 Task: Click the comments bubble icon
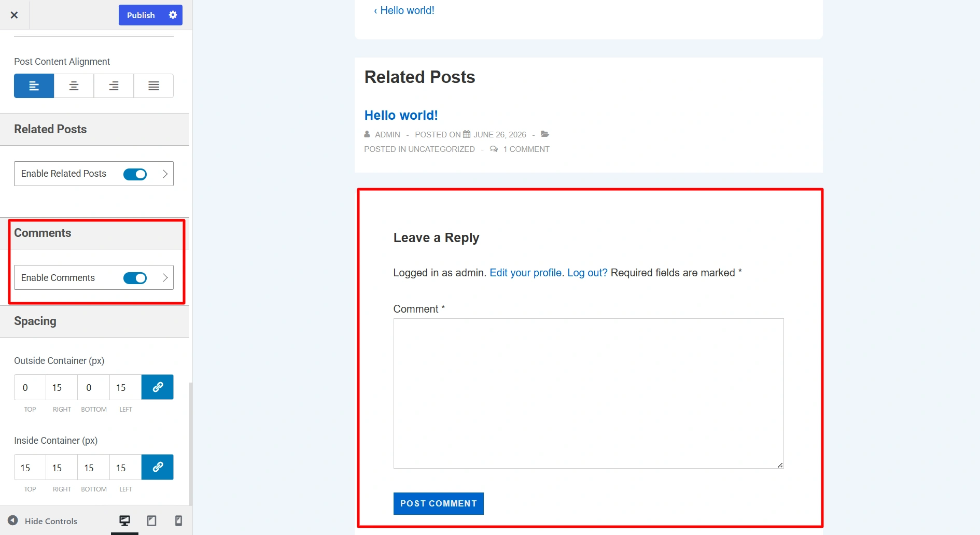[494, 149]
